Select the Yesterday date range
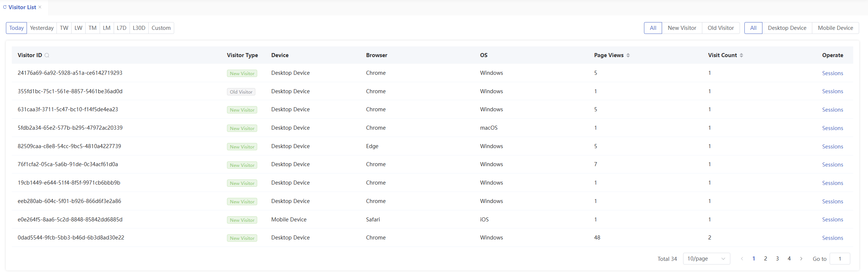The image size is (868, 273). coord(42,28)
